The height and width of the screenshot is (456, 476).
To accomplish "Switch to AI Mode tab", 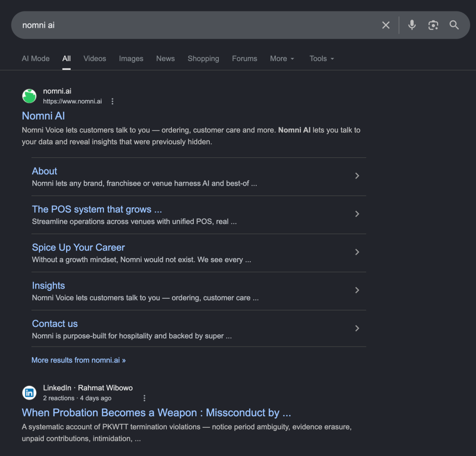I will click(36, 58).
